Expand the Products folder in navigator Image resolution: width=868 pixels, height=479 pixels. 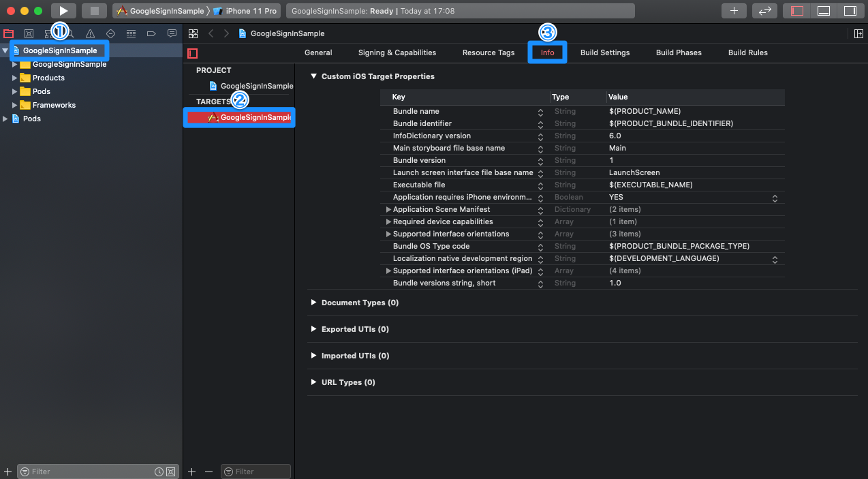coord(14,78)
